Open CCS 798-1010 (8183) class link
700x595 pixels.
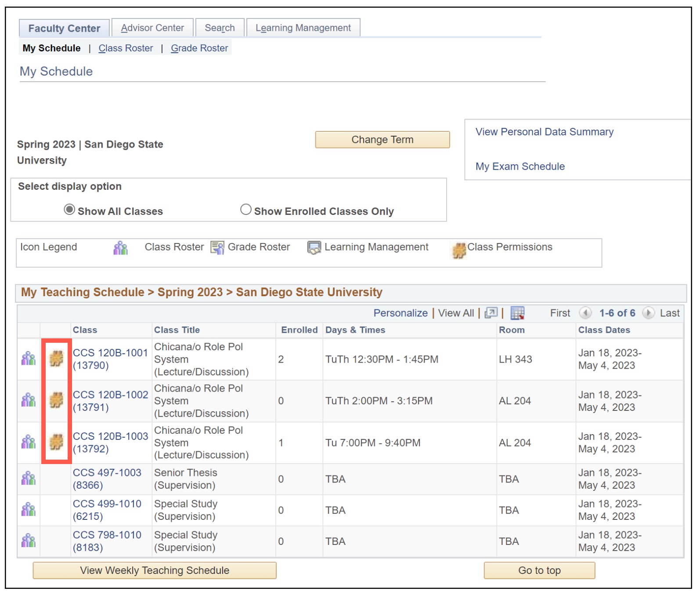(x=107, y=541)
